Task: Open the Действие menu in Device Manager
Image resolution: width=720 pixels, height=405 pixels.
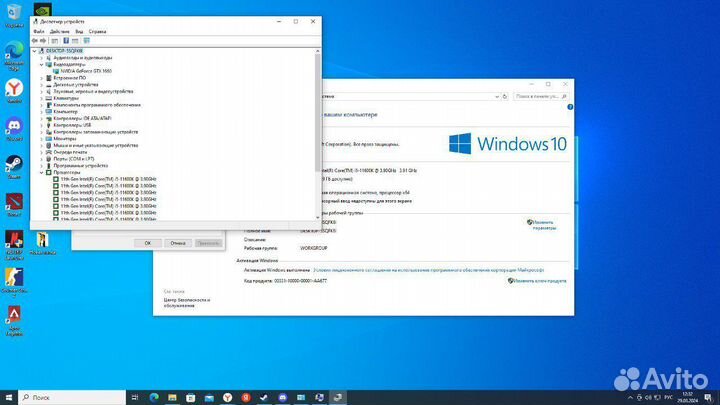Action: (x=60, y=32)
